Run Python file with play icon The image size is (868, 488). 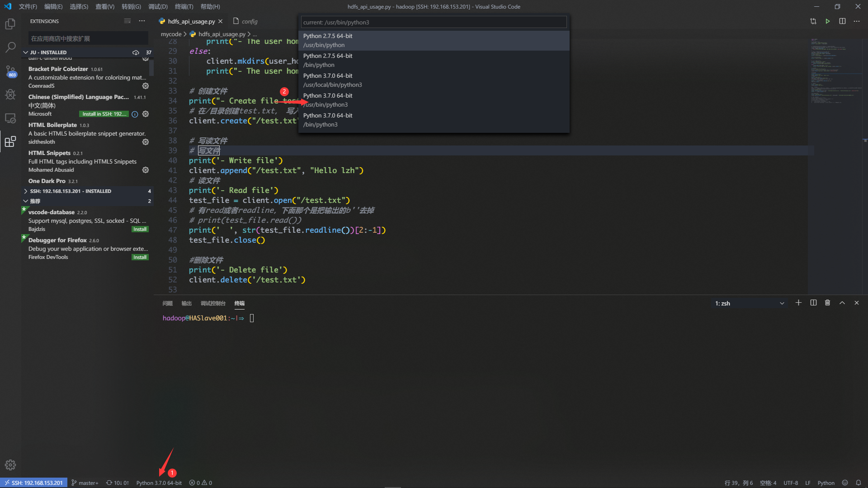point(828,21)
